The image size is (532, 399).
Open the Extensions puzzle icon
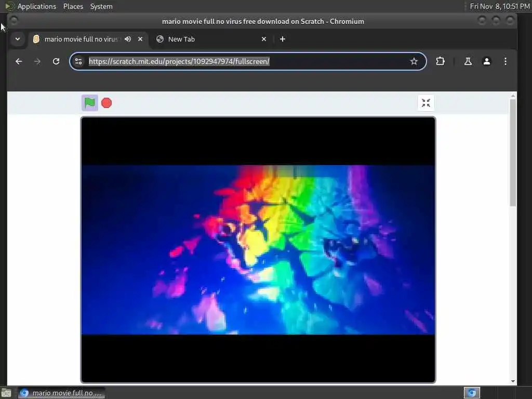[x=440, y=61]
